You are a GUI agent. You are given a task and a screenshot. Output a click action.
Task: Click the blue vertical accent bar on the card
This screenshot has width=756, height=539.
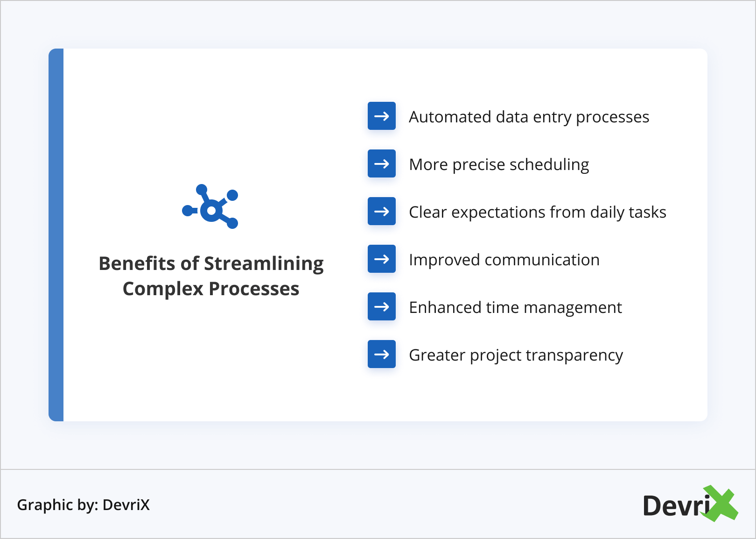tap(56, 234)
